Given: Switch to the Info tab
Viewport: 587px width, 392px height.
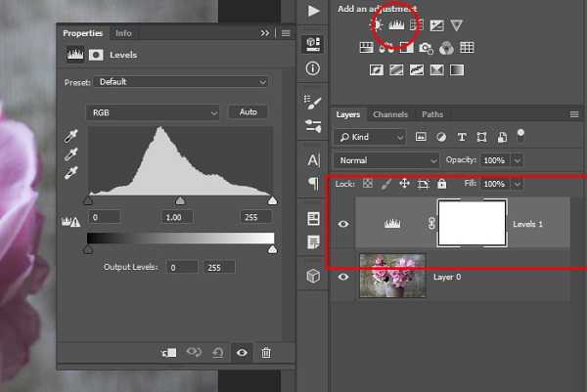Looking at the screenshot, I should [x=123, y=33].
